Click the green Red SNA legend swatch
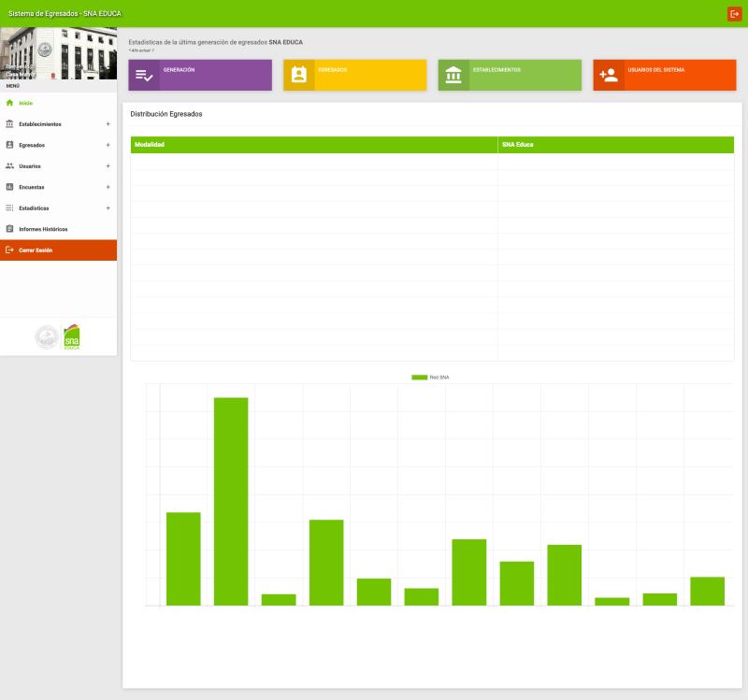 (419, 378)
